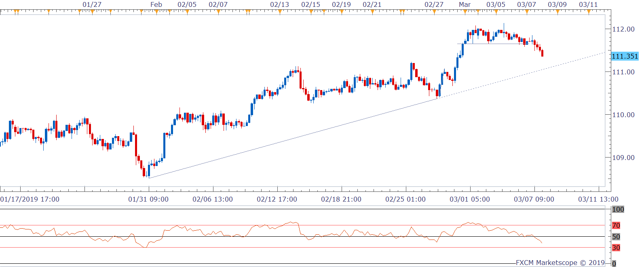Click the 109.00 price axis label
644x267 pixels.
[x=623, y=158]
